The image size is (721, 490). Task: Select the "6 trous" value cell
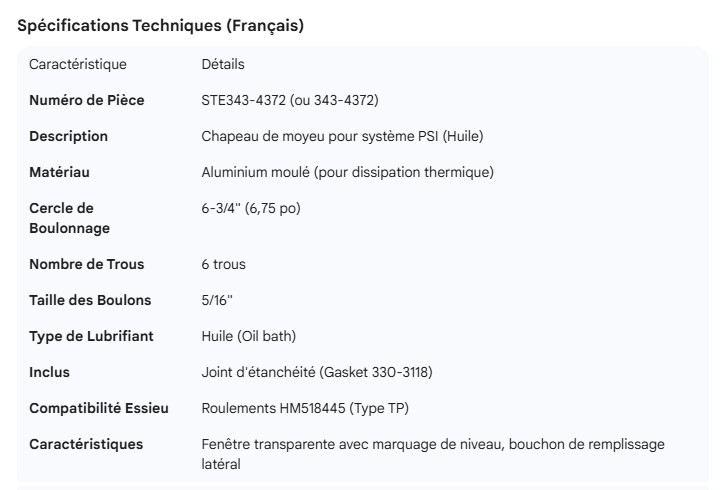[223, 264]
